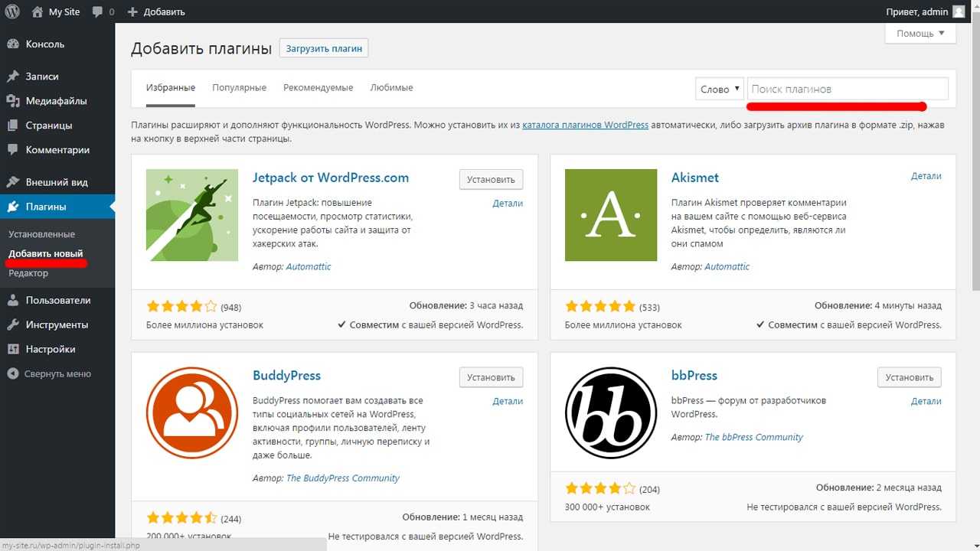Open The bbPress Community author link
The image size is (980, 551).
click(754, 438)
